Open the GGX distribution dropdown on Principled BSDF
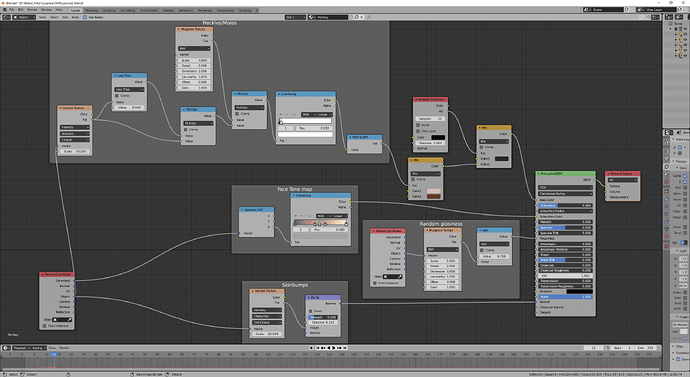690x377 pixels. [x=565, y=187]
